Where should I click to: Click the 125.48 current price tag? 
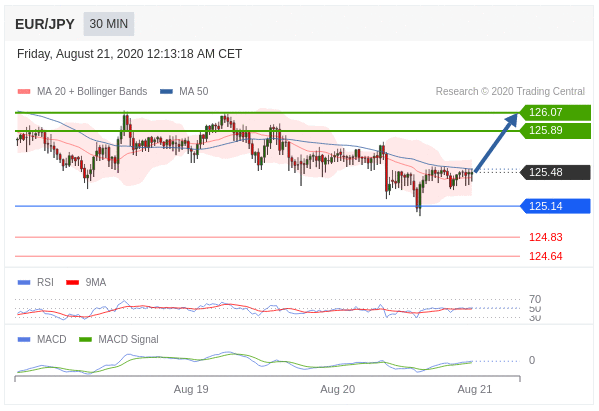click(x=555, y=172)
